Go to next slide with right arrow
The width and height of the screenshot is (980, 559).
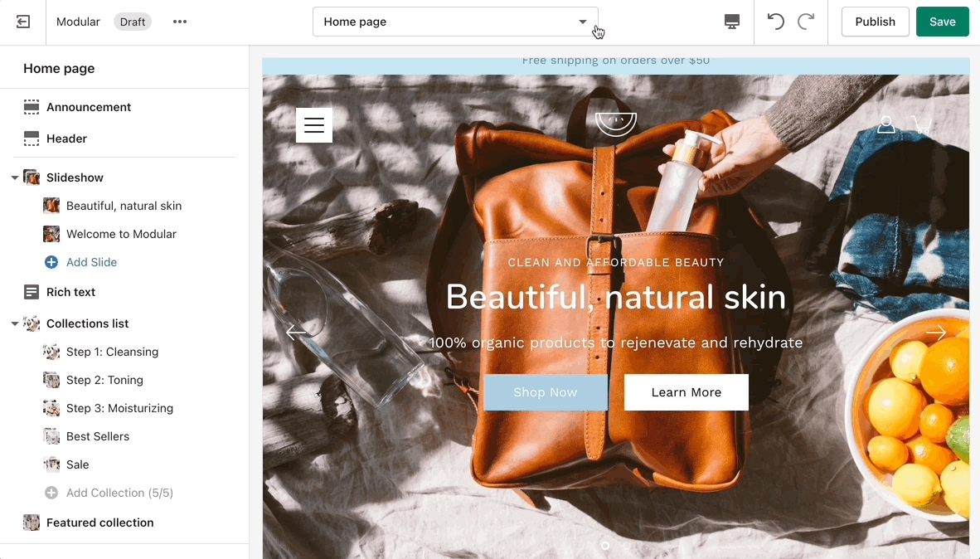pos(936,333)
